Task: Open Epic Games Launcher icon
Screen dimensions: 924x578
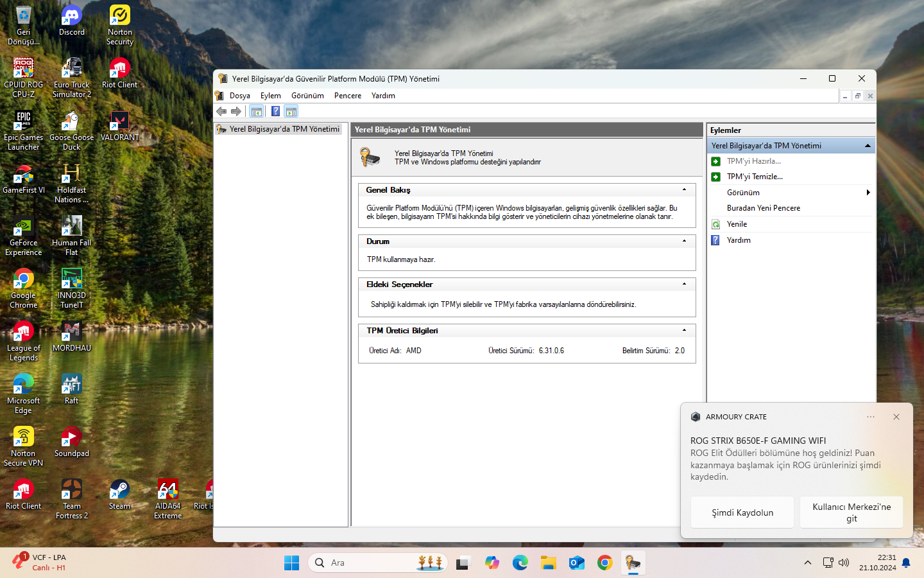Action: click(24, 130)
